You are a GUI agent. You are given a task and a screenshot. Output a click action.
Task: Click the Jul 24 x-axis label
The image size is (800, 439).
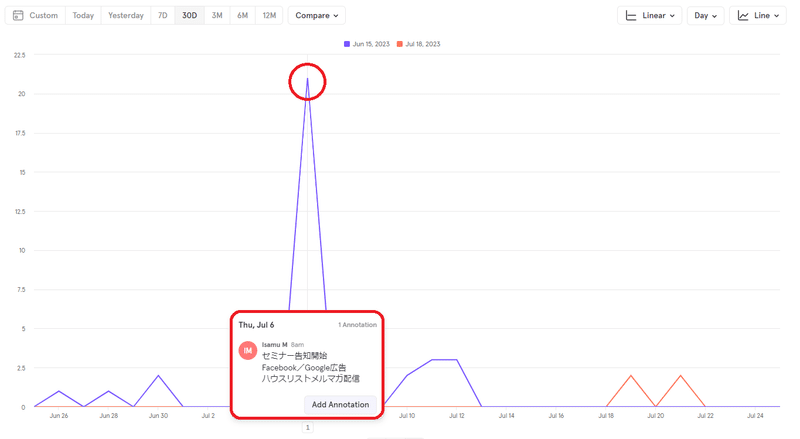pyautogui.click(x=755, y=416)
